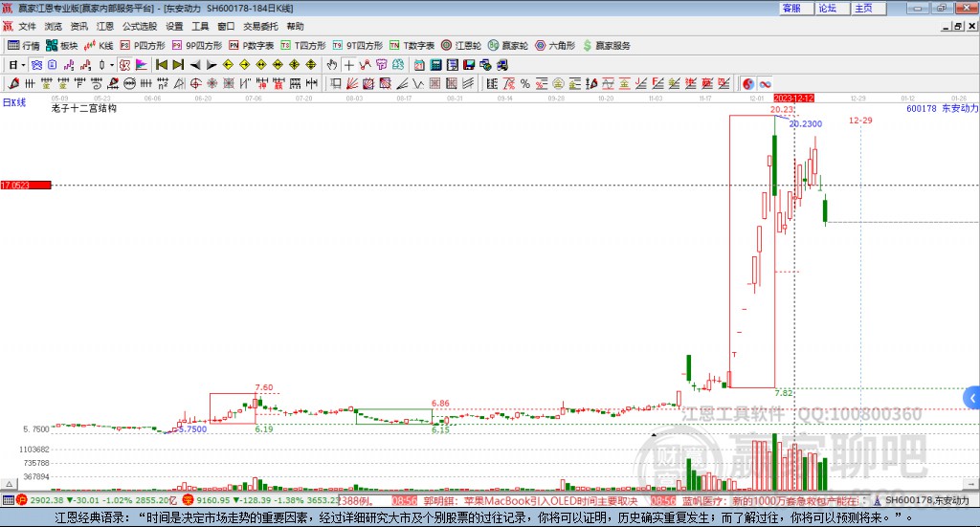Open the K线 candlestick chart tool
The width and height of the screenshot is (980, 527).
(x=100, y=45)
